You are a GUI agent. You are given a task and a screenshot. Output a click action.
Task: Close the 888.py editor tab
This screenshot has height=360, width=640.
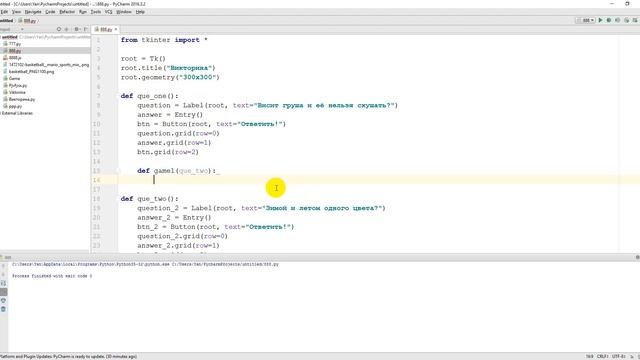(x=116, y=29)
